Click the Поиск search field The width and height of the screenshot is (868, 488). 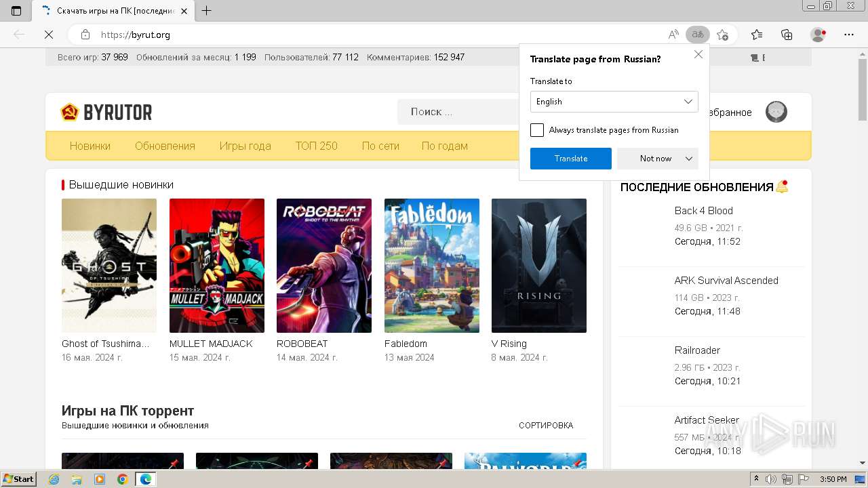(458, 112)
